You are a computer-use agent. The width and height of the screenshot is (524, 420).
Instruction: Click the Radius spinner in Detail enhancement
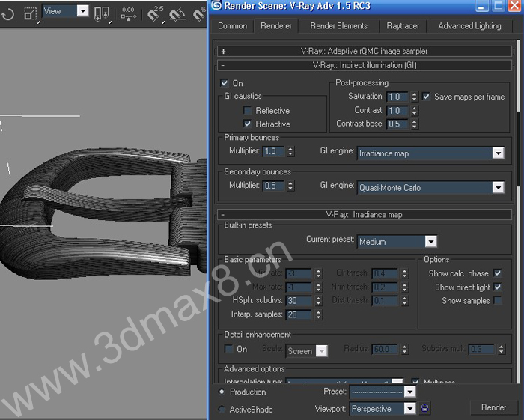click(x=405, y=349)
